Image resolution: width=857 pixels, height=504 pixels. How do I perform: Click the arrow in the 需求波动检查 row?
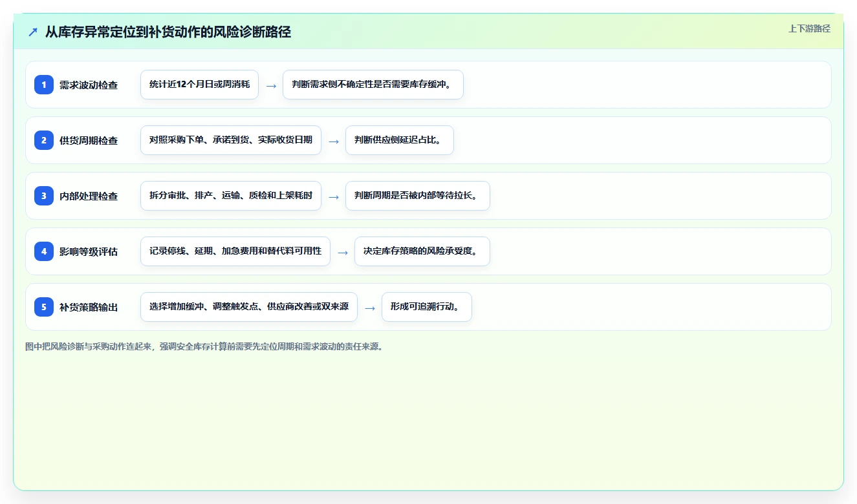[271, 85]
